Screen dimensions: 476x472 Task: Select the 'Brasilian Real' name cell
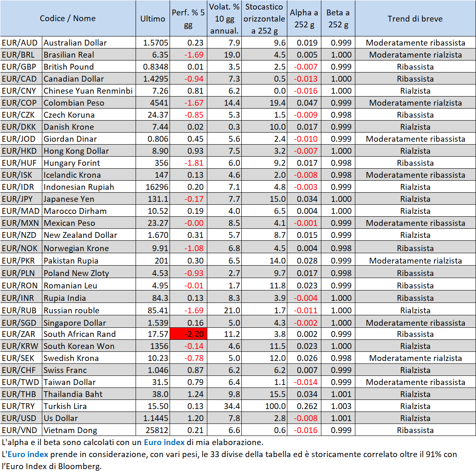tap(89, 55)
